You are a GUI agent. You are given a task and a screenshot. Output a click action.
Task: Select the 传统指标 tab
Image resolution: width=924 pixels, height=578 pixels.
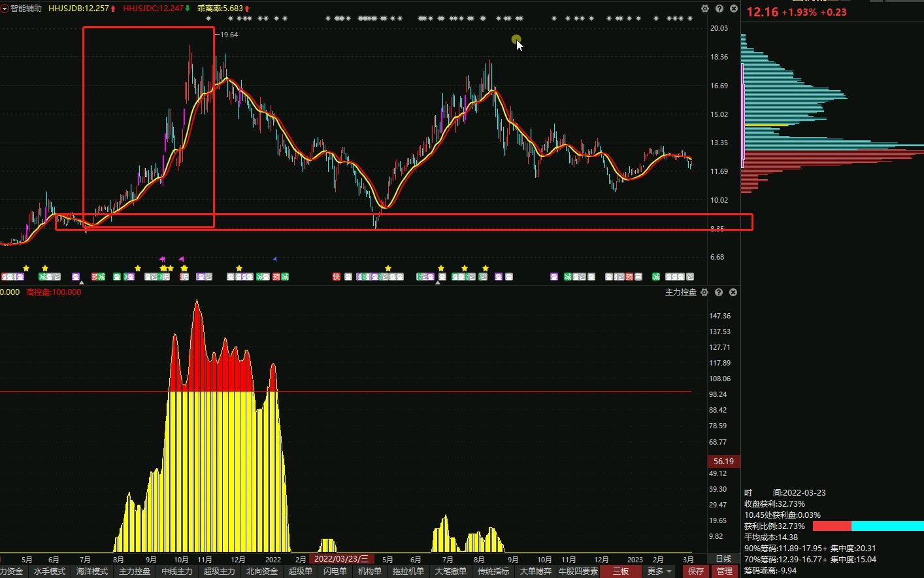493,571
